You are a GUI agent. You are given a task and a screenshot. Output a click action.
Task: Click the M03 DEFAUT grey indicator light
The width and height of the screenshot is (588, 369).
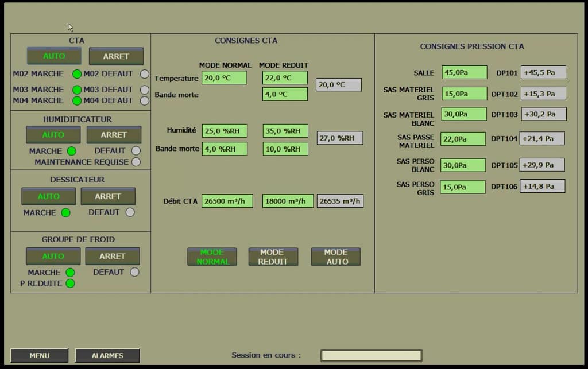click(x=145, y=90)
